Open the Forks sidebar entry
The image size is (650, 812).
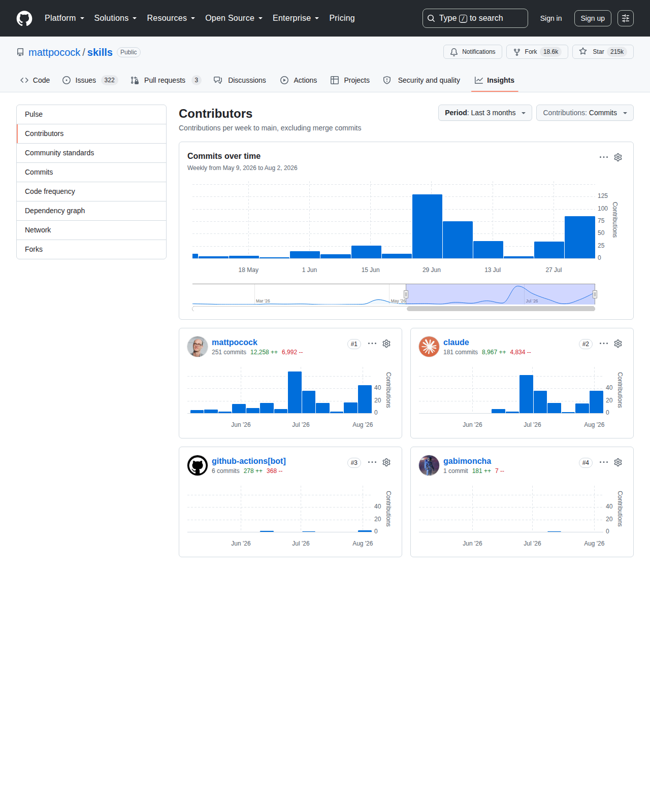(x=91, y=249)
